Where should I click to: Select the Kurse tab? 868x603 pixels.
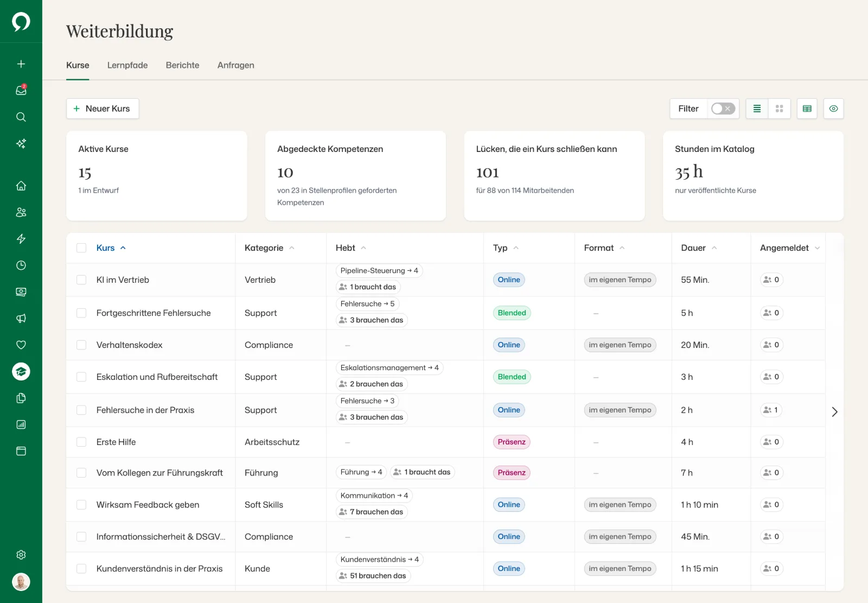78,65
